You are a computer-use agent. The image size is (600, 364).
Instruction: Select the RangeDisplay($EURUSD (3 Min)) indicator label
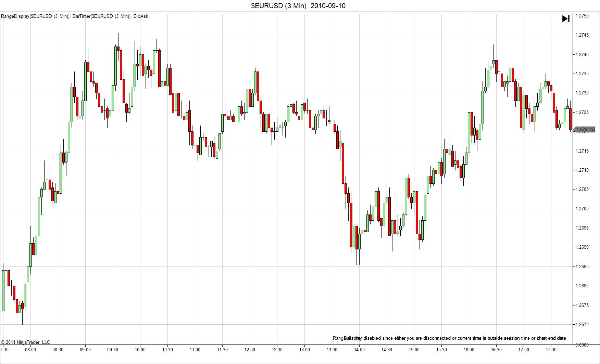[35, 16]
